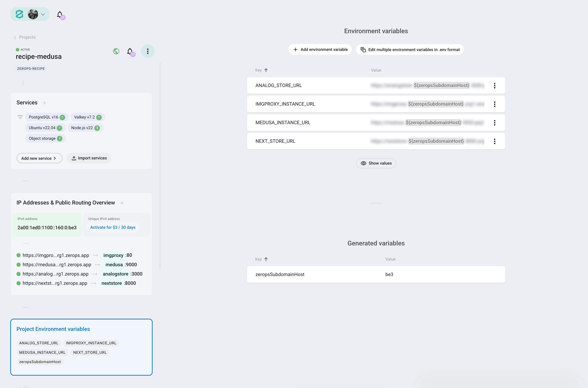Image resolution: width=588 pixels, height=388 pixels.
Task: Select the ZEROPS-RECIPE tag
Action: click(x=31, y=69)
